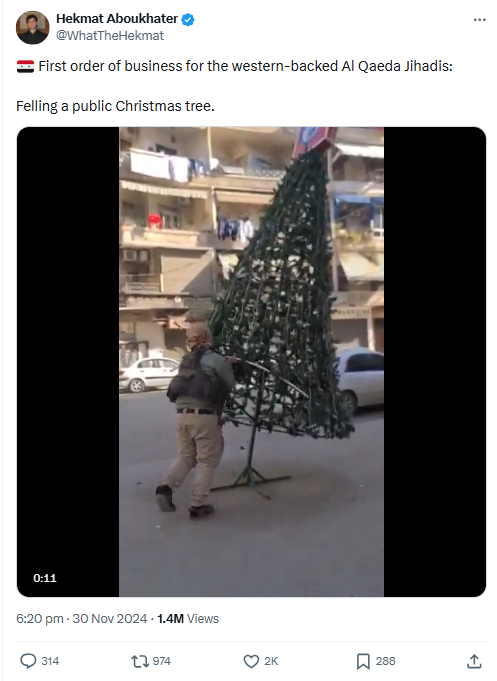Repost using the retweet arrows icon
Screen dimensions: 497x681
coord(140,661)
